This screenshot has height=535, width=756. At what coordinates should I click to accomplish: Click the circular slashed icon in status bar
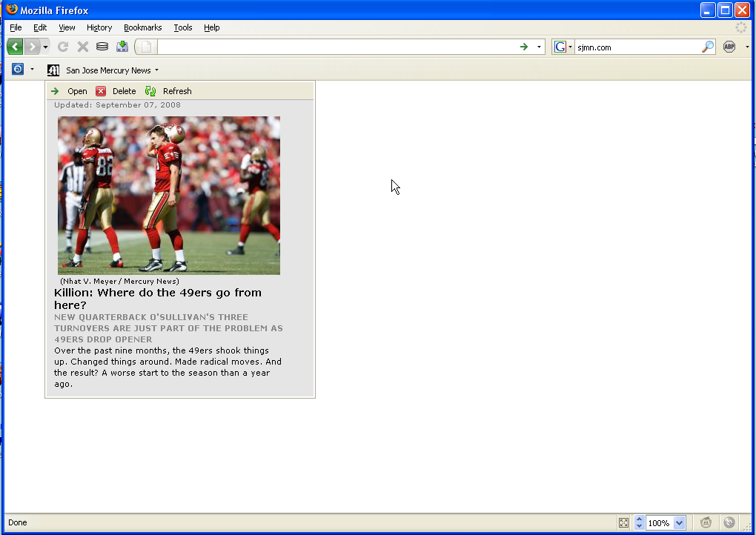(x=729, y=522)
